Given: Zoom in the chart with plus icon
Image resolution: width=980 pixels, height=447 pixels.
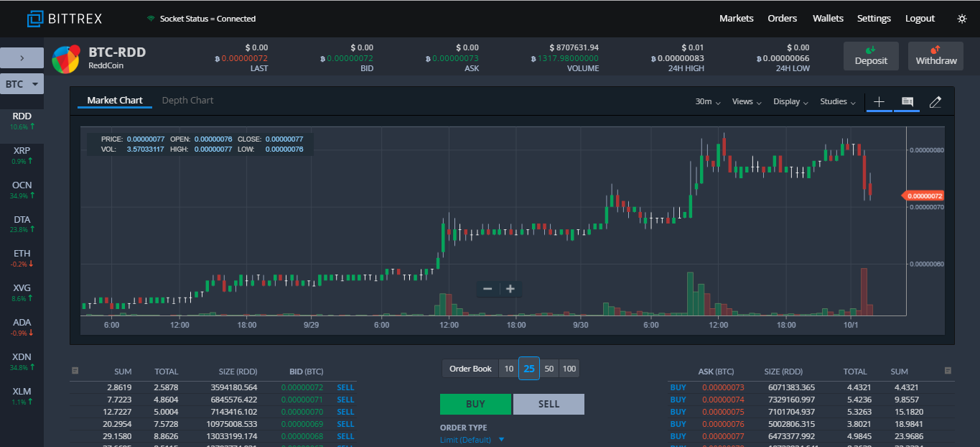Looking at the screenshot, I should click(510, 289).
